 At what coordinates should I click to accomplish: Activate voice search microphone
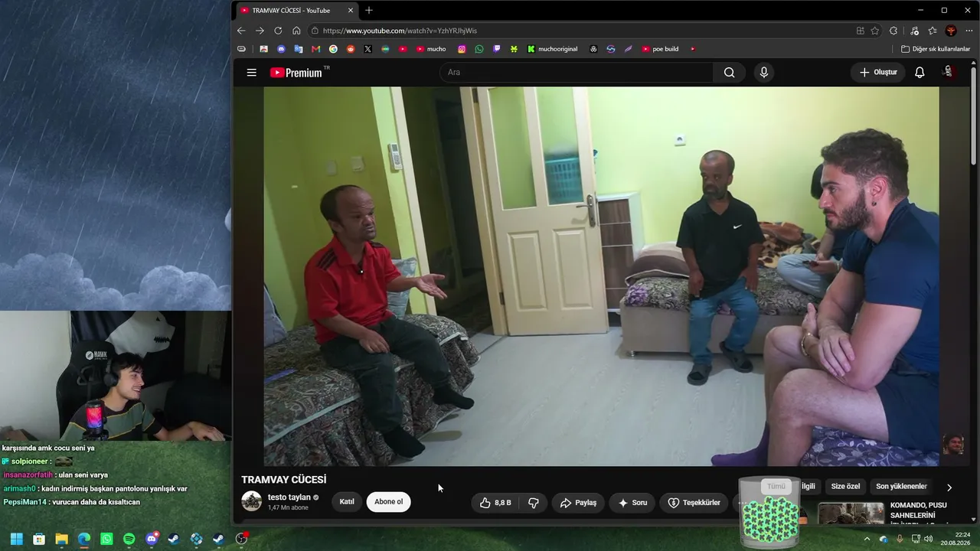[x=763, y=73]
